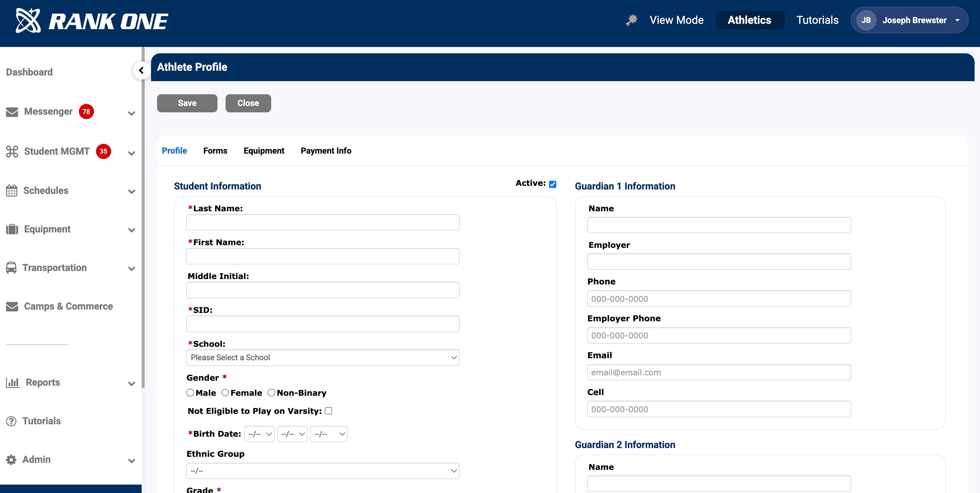This screenshot has width=980, height=493.
Task: Click Guardian 1 Employer Phone field
Action: pyautogui.click(x=719, y=335)
